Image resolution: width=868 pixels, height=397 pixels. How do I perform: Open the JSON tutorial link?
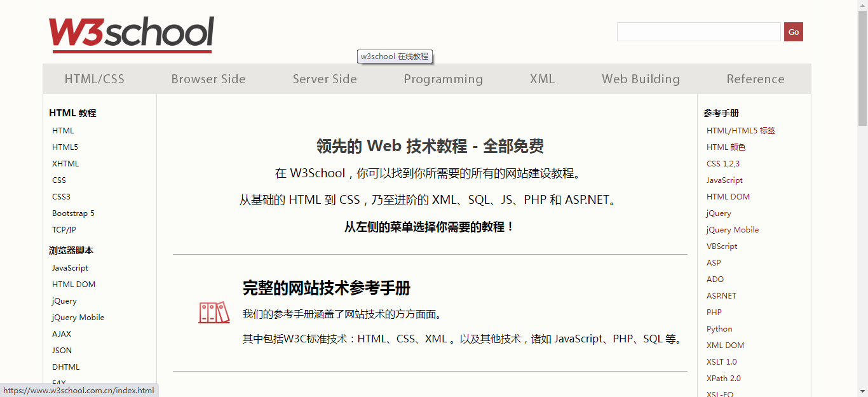pyautogui.click(x=62, y=350)
